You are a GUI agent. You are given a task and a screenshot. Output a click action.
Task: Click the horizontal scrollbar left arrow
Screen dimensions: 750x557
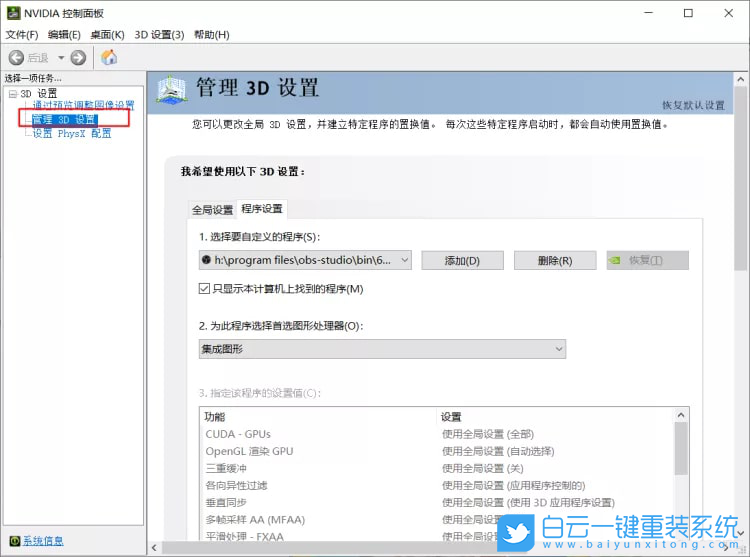pos(154,548)
